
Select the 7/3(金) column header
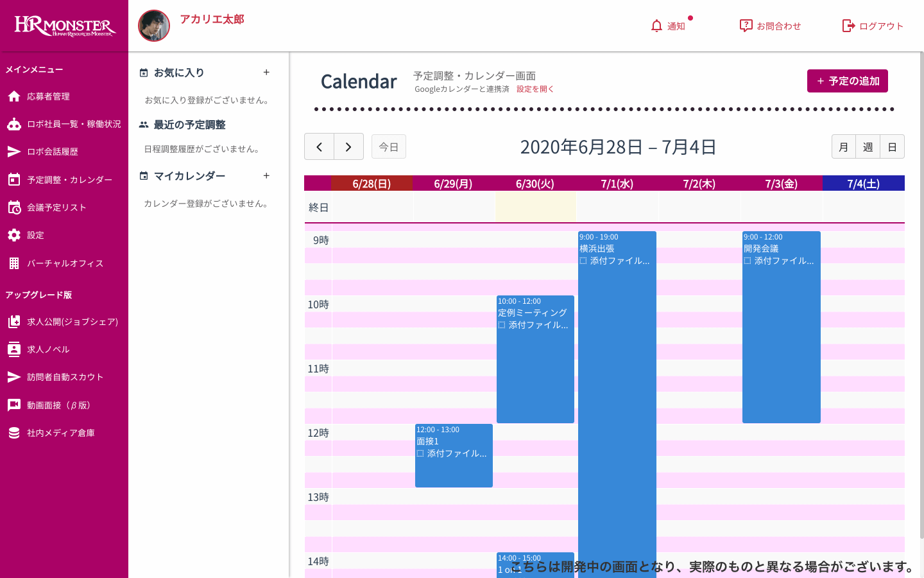(x=782, y=184)
